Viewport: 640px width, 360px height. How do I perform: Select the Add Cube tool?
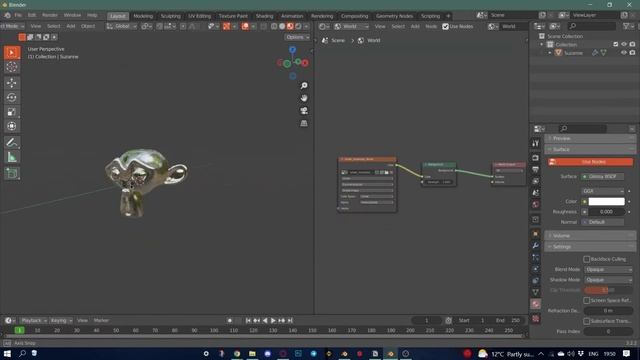pos(12,173)
